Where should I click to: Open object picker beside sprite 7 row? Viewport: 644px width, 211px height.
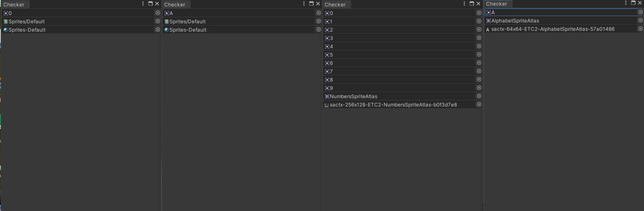tap(479, 71)
